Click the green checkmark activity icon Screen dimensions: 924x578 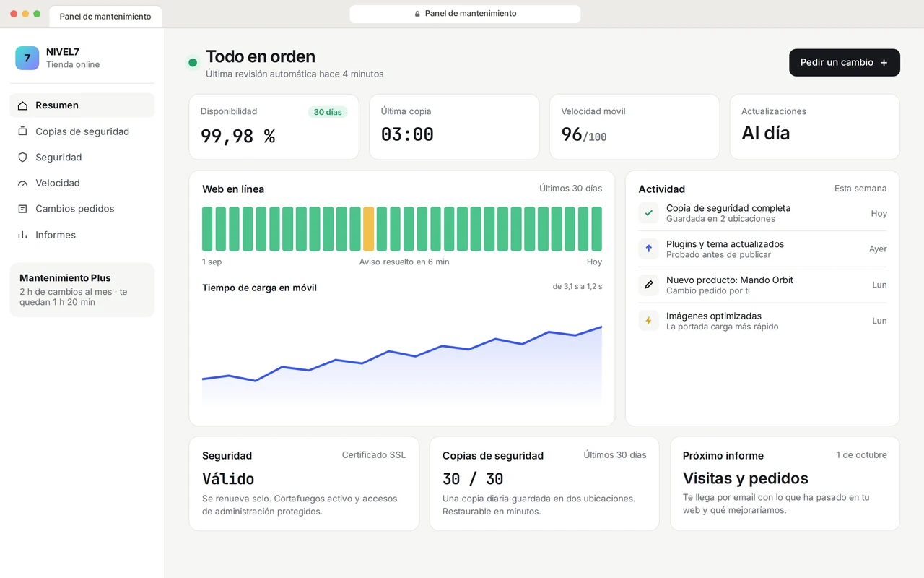click(648, 213)
